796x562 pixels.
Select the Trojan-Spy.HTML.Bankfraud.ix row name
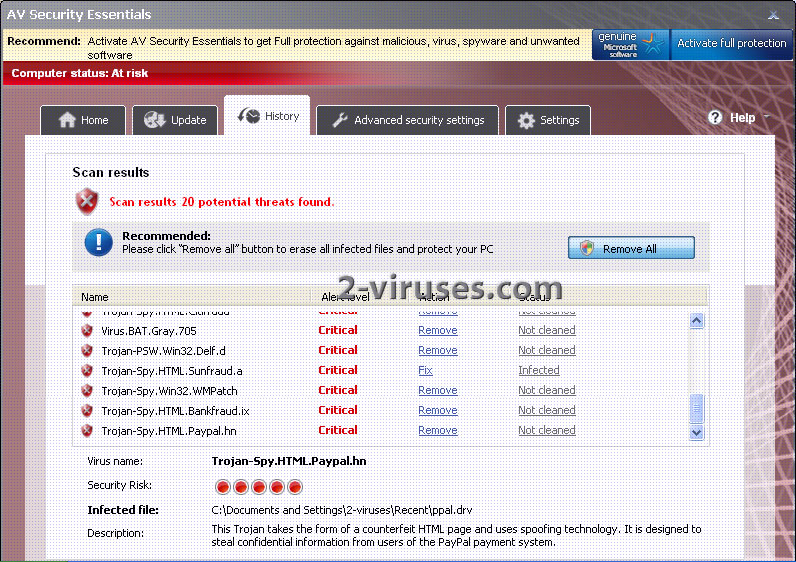tap(175, 411)
